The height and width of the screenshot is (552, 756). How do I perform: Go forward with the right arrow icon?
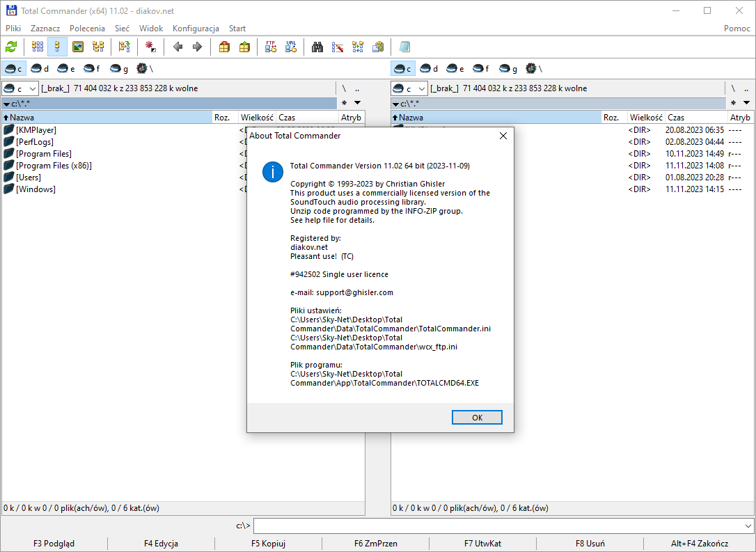click(x=197, y=47)
